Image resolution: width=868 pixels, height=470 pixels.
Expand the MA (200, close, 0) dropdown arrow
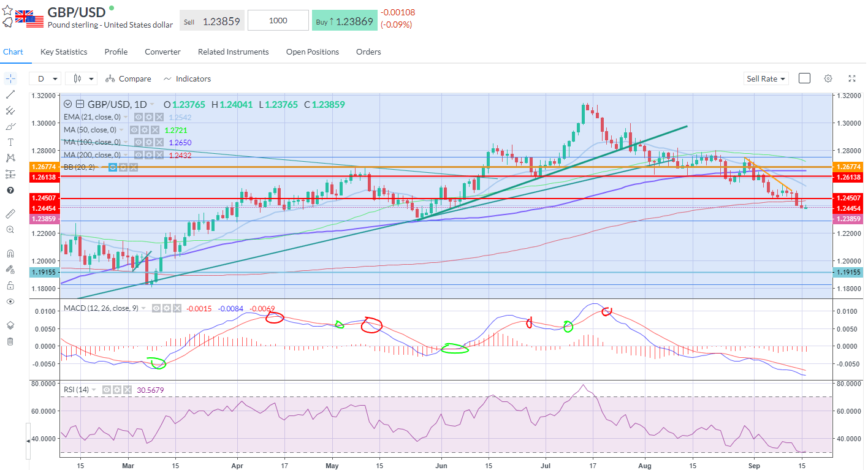(x=126, y=155)
